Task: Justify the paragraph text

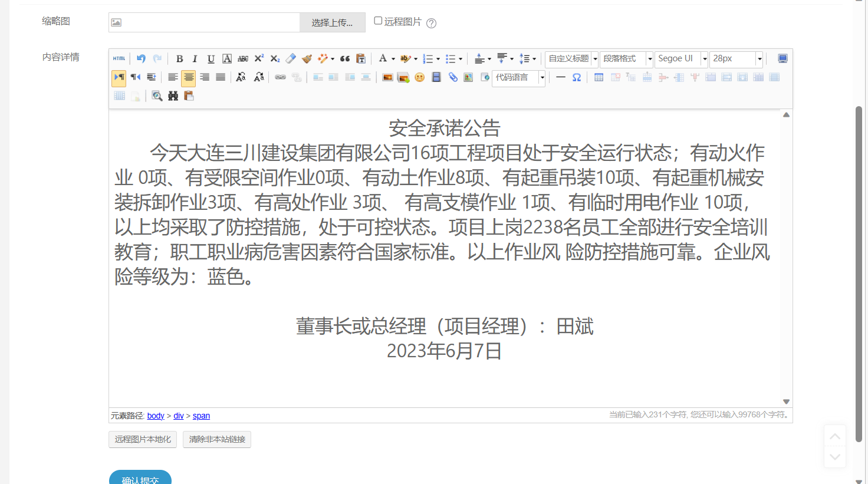Action: pyautogui.click(x=221, y=77)
